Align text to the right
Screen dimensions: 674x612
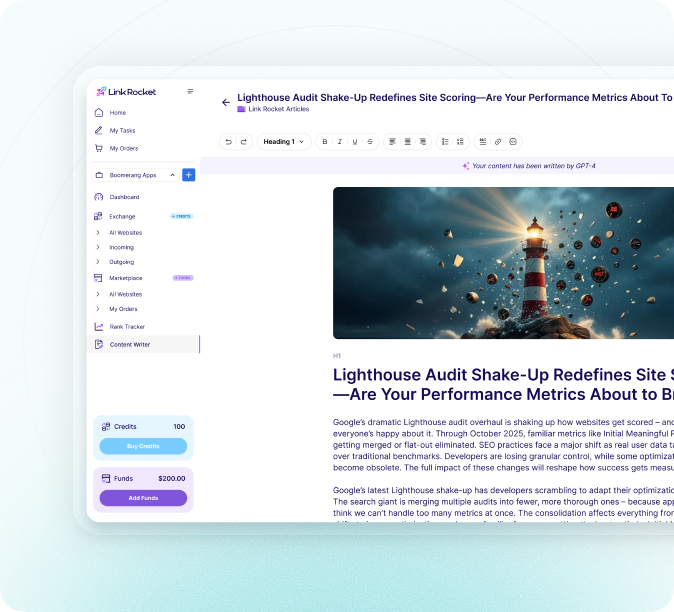(x=423, y=142)
